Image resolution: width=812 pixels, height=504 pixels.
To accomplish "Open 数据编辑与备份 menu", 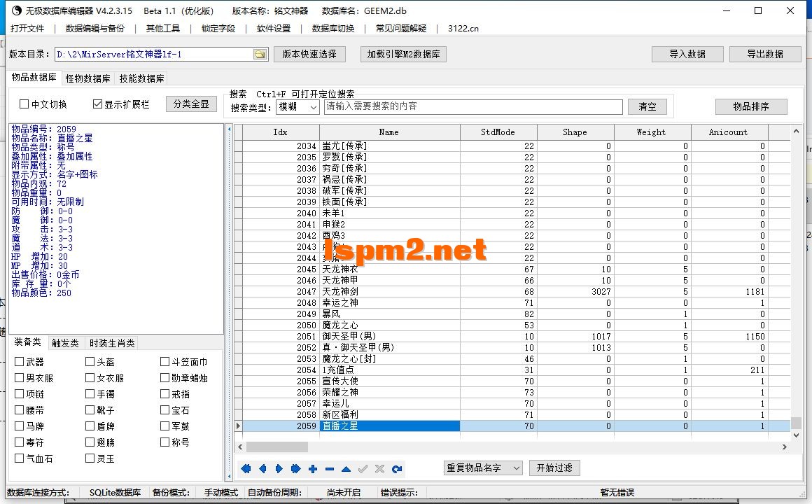I will [x=95, y=29].
